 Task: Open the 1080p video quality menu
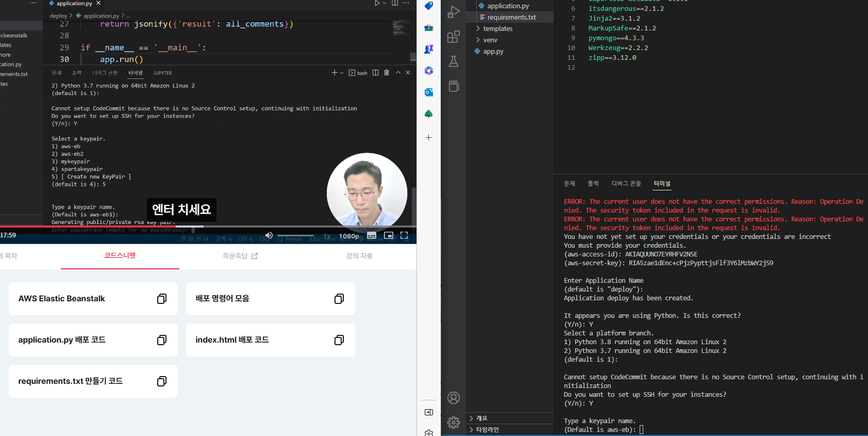point(349,236)
